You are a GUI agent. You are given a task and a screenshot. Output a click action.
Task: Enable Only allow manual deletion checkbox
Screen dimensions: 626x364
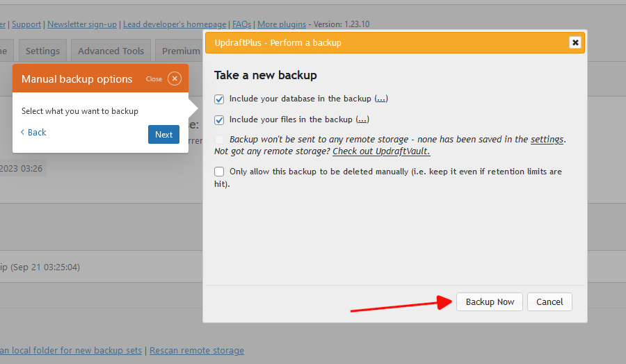[x=219, y=172]
